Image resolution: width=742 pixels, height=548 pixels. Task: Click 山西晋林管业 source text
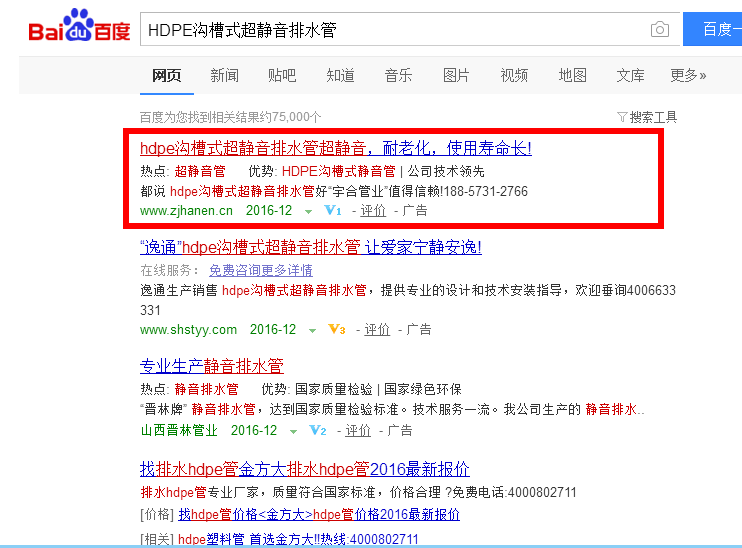pos(179,431)
